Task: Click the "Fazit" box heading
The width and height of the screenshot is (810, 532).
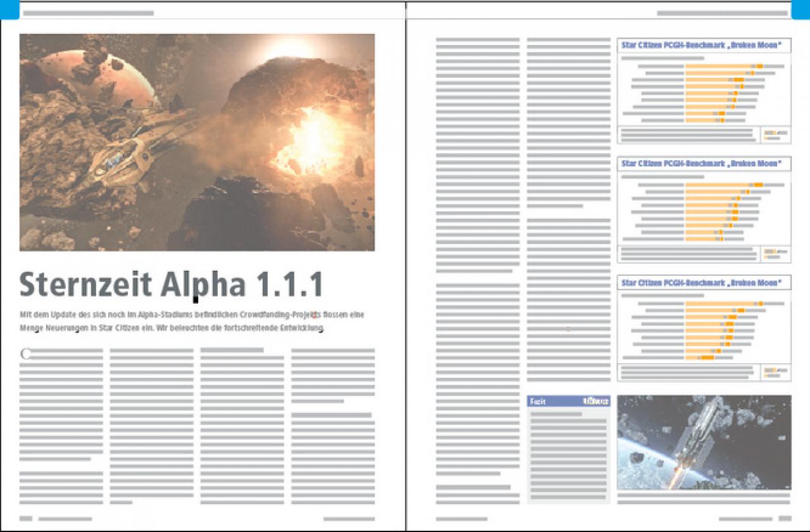Action: click(538, 401)
